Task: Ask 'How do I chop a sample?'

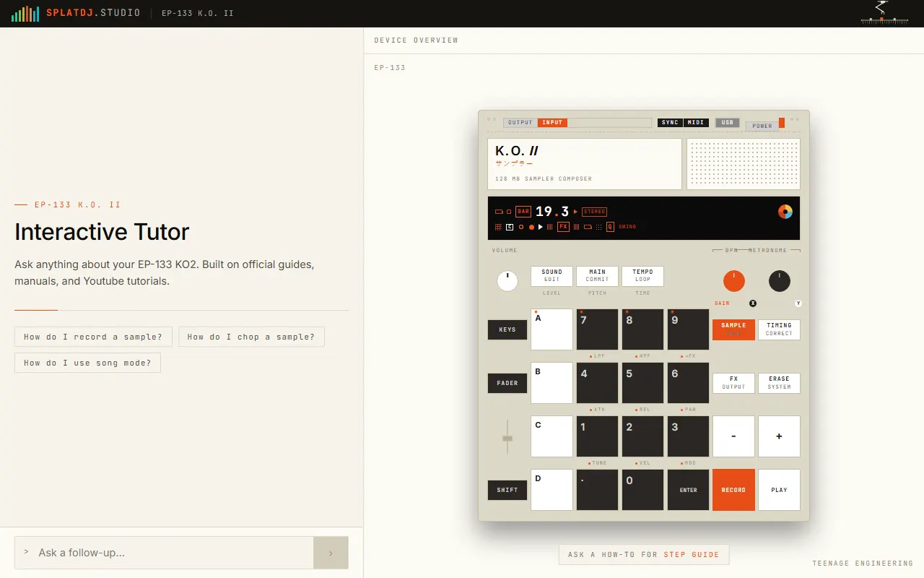Action: (x=251, y=337)
